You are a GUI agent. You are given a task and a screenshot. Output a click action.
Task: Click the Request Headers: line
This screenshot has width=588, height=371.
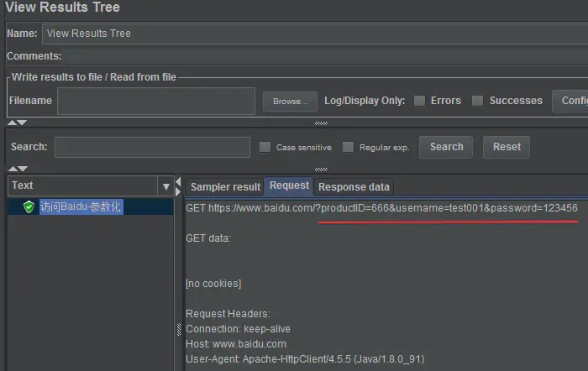[228, 314]
